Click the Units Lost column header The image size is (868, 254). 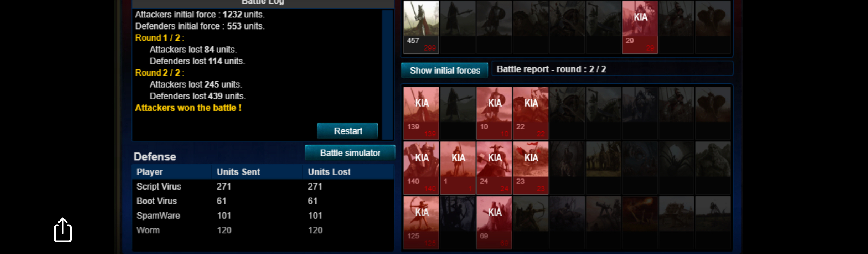(329, 172)
